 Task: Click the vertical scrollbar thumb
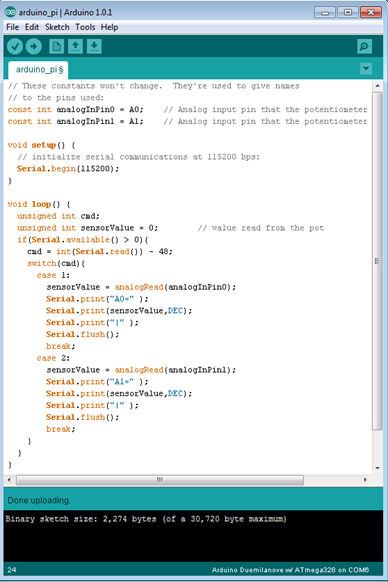[377, 261]
